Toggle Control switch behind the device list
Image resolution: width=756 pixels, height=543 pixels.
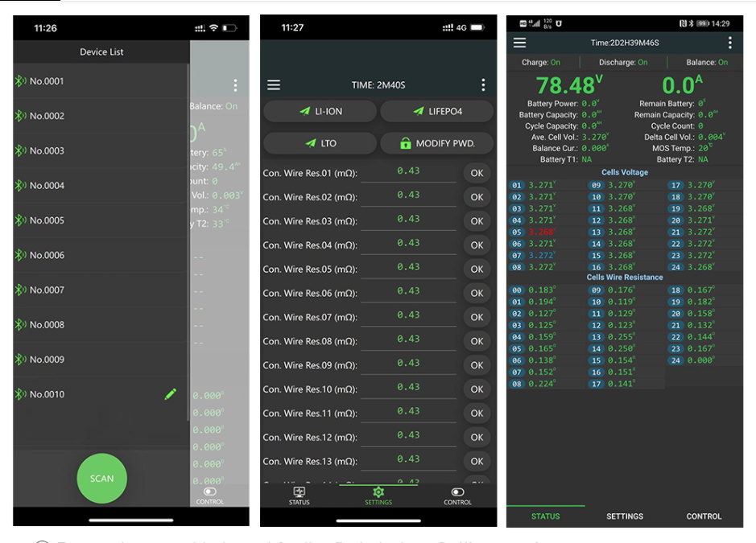[x=210, y=492]
